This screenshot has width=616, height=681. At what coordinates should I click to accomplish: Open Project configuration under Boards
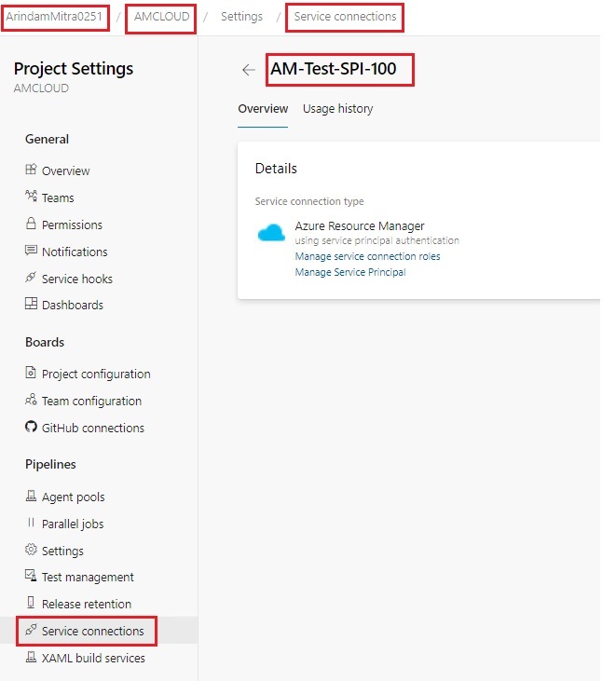coord(96,374)
